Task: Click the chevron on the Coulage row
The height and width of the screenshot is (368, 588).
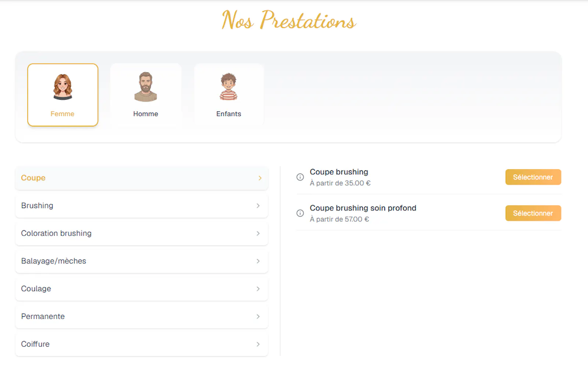Action: (258, 289)
